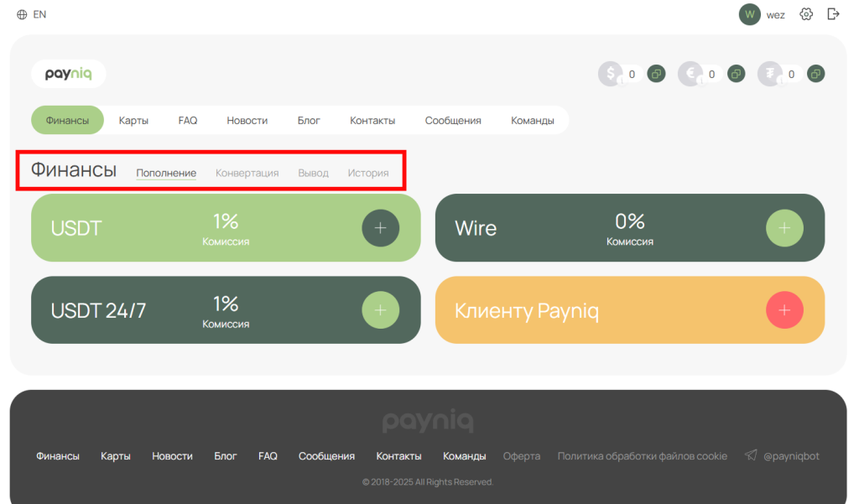Open the EN language selector
Screen dimensions: 859x504
coord(39,15)
